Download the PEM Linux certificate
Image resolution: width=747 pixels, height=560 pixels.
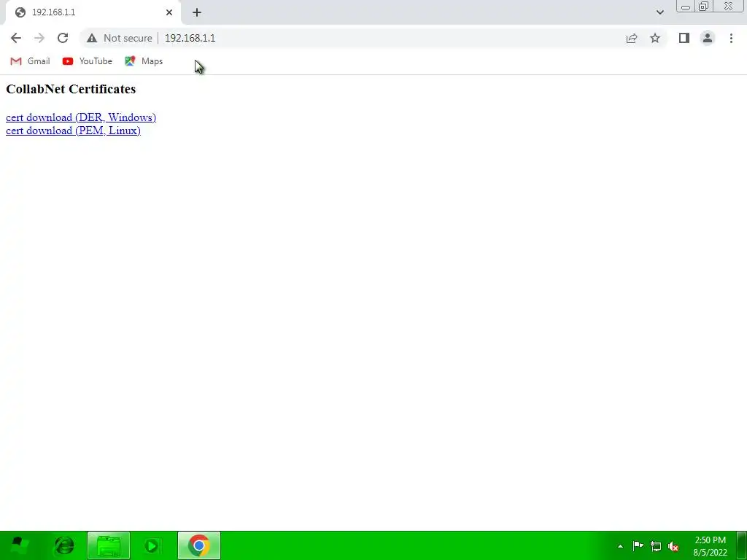(x=74, y=131)
